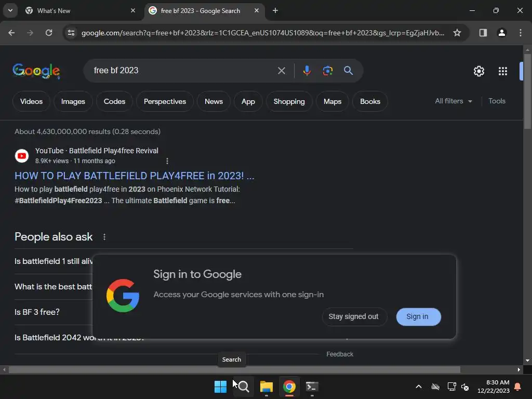Close the free bf 2023 tab
Viewport: 532px width, 399px height.
point(257,10)
